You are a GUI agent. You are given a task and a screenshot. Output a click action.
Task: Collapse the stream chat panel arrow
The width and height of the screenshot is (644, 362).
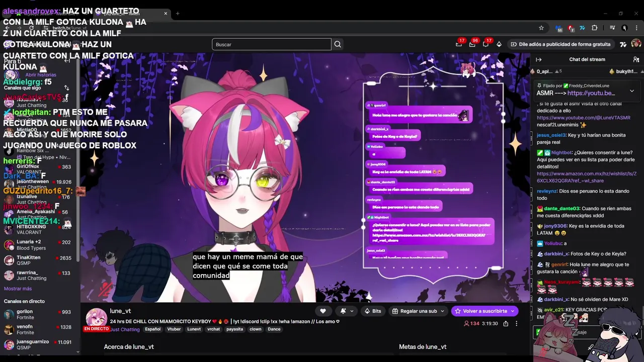(539, 59)
